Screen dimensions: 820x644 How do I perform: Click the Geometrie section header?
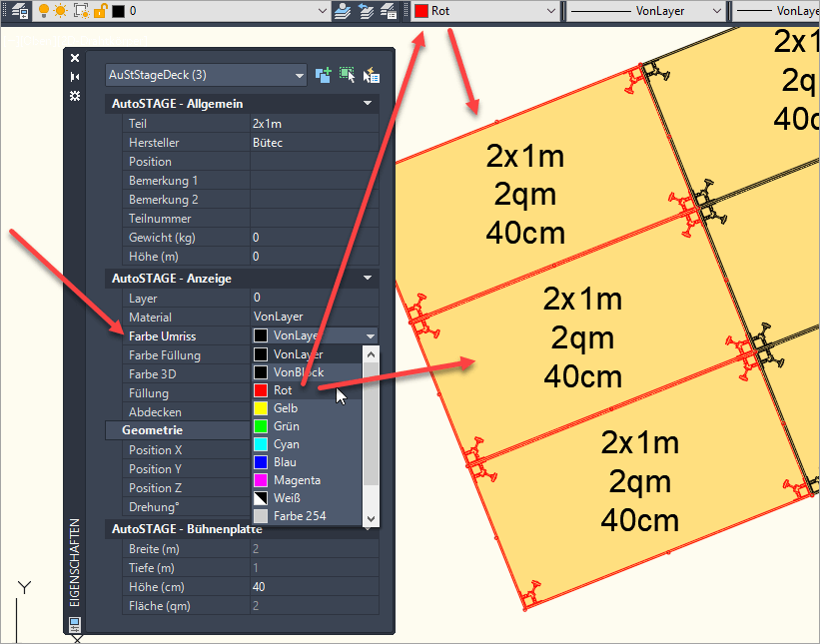[179, 430]
